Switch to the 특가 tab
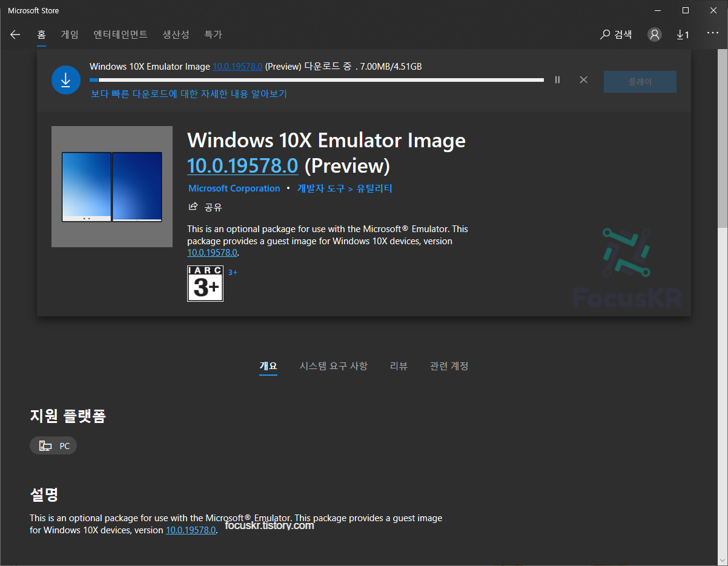The height and width of the screenshot is (566, 728). coord(213,35)
